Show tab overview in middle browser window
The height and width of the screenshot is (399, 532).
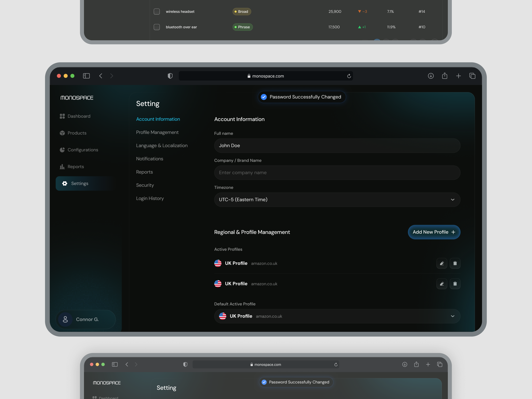472,76
